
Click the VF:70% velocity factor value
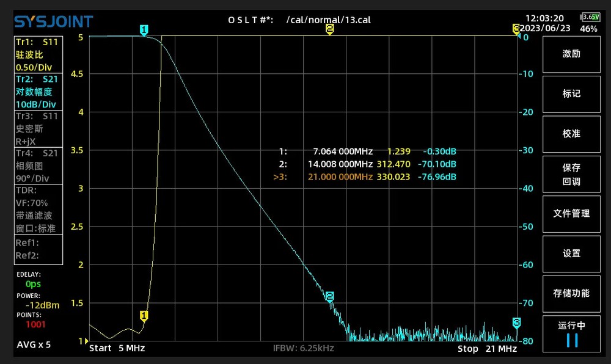pos(32,203)
